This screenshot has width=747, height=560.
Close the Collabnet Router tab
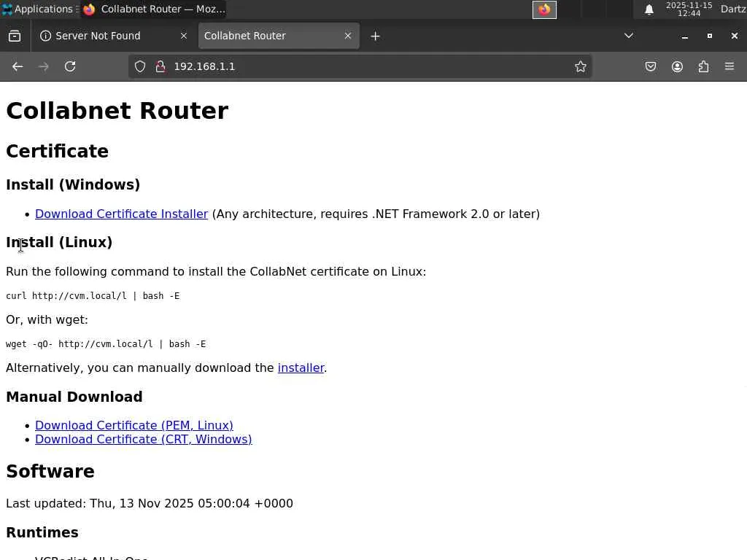pos(348,36)
